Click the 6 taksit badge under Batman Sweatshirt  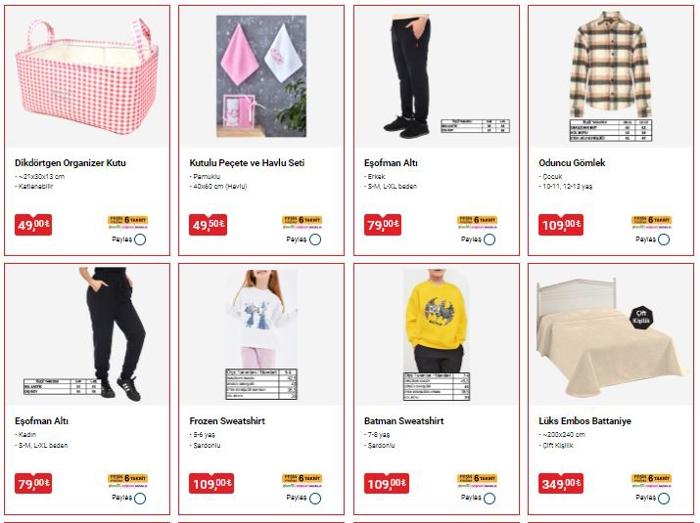click(x=477, y=480)
